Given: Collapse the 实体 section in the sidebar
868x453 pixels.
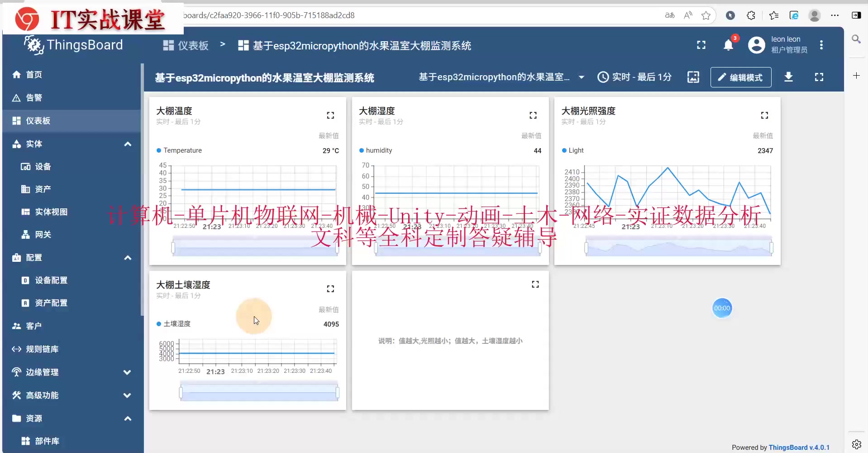Looking at the screenshot, I should click(x=127, y=144).
